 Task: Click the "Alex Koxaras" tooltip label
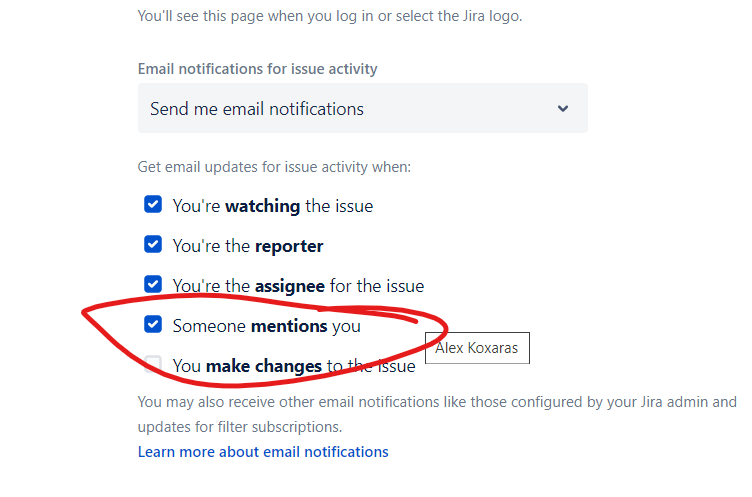point(477,348)
